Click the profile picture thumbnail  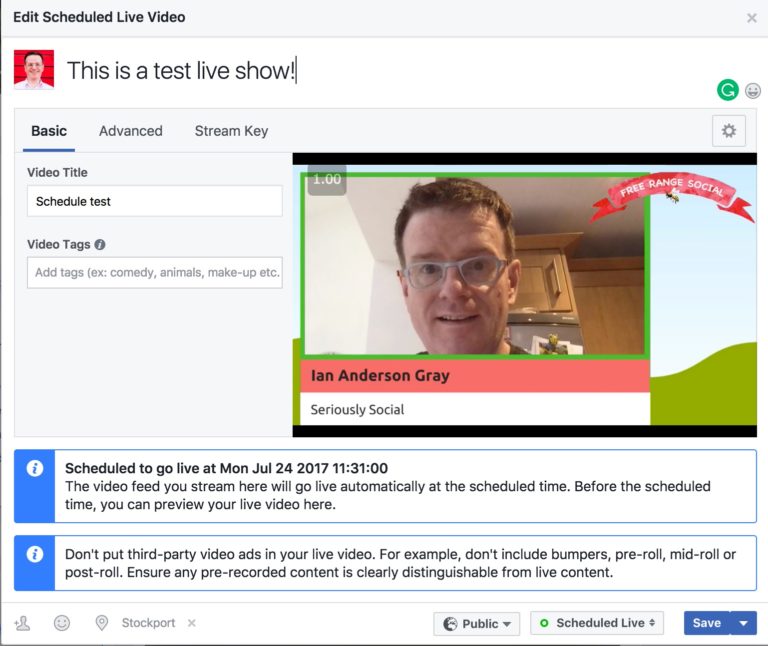pos(34,70)
